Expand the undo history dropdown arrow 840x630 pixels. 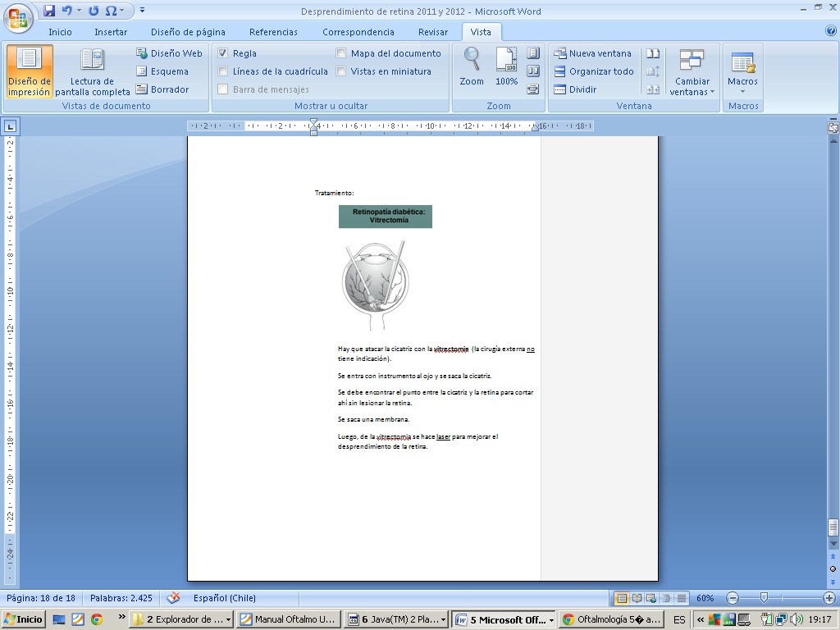pyautogui.click(x=80, y=11)
